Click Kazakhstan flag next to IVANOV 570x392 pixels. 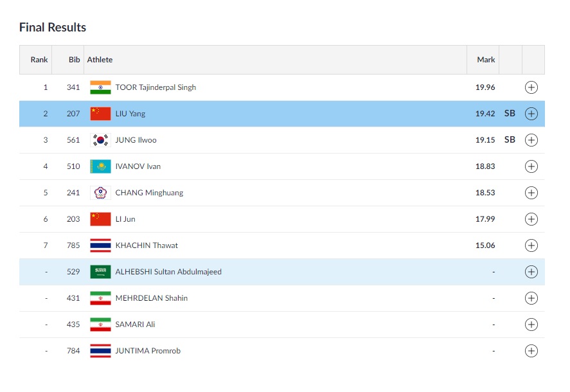click(x=100, y=166)
